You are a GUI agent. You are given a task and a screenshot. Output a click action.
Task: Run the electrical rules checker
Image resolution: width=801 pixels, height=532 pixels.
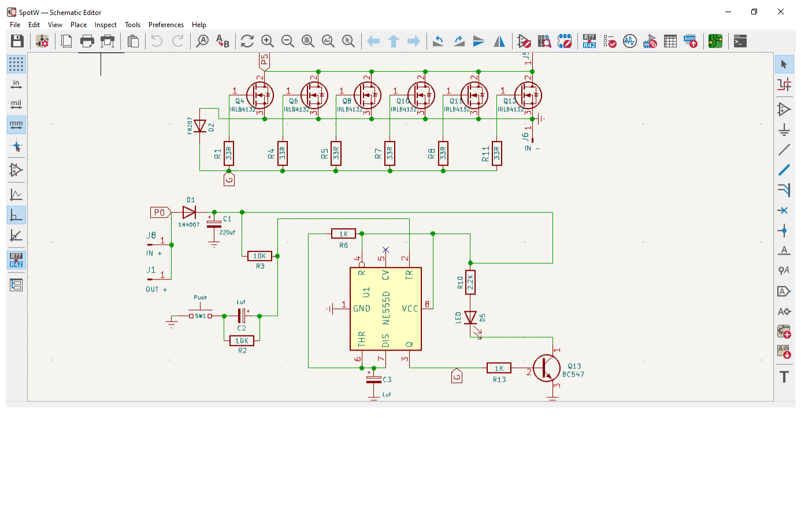tap(610, 41)
